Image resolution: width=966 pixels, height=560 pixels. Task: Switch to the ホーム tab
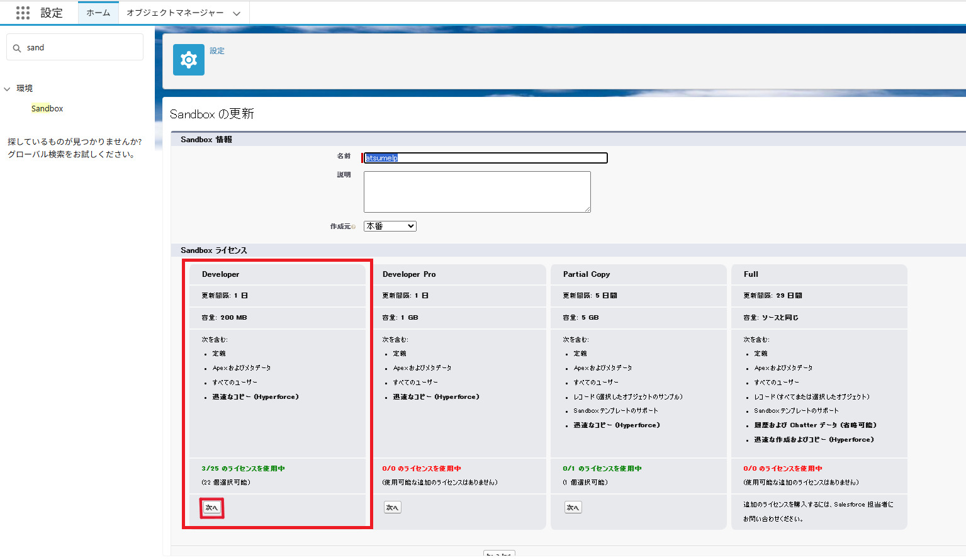98,13
